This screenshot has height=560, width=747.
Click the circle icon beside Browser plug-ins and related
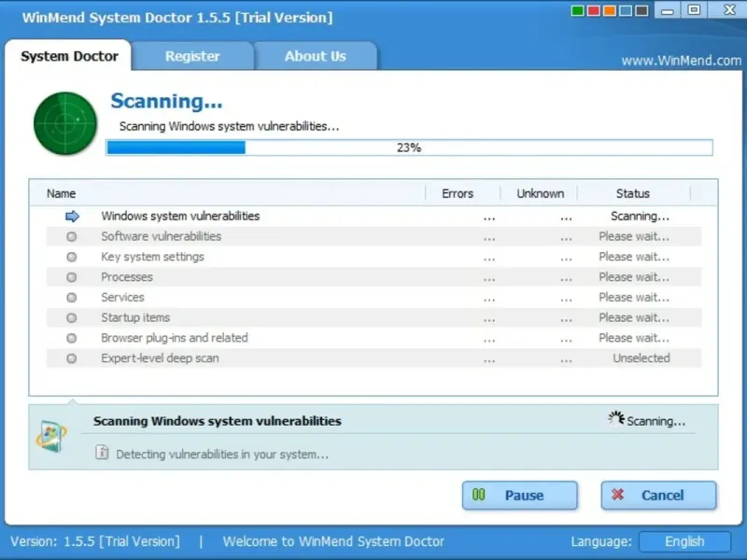pyautogui.click(x=72, y=338)
